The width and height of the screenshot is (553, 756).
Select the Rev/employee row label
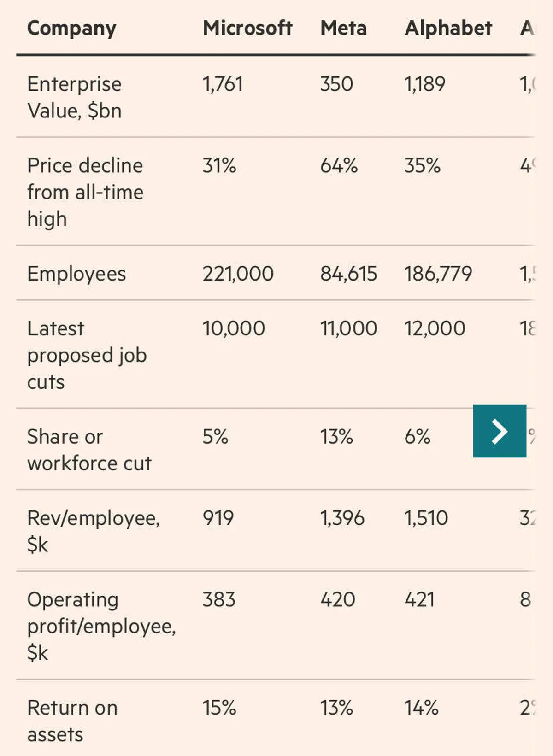(x=94, y=531)
